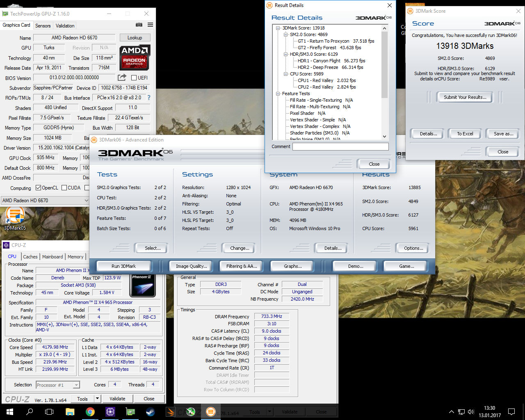
Task: Switch to CPU-Z via its taskbar icon
Action: pos(110,412)
